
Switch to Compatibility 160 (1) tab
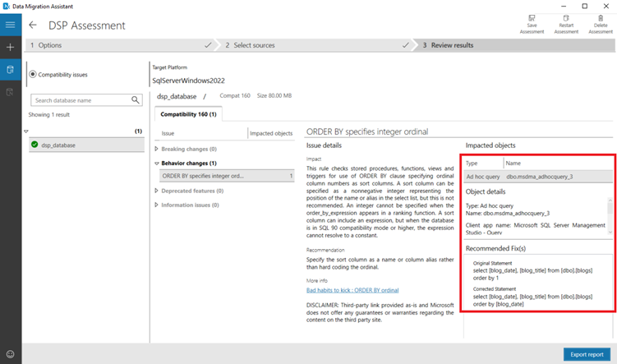(x=188, y=114)
